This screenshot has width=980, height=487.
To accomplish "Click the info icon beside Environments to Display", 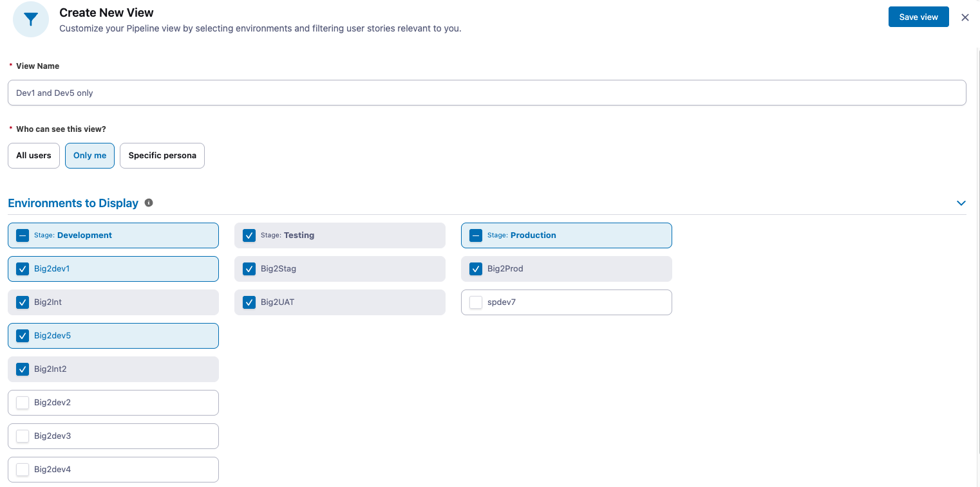I will click(x=149, y=203).
